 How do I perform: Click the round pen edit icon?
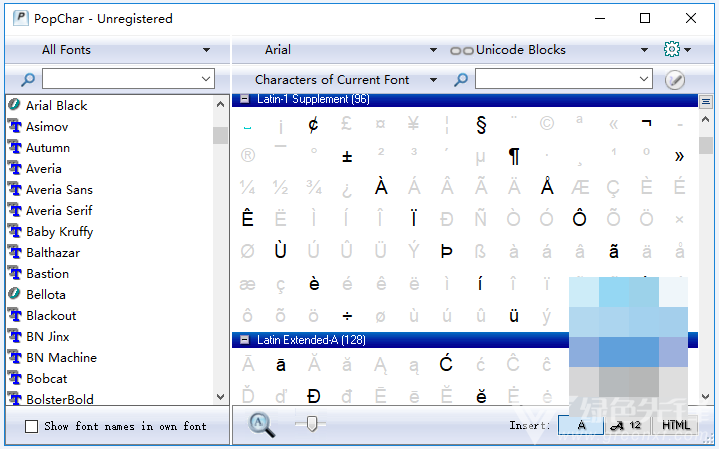(675, 80)
